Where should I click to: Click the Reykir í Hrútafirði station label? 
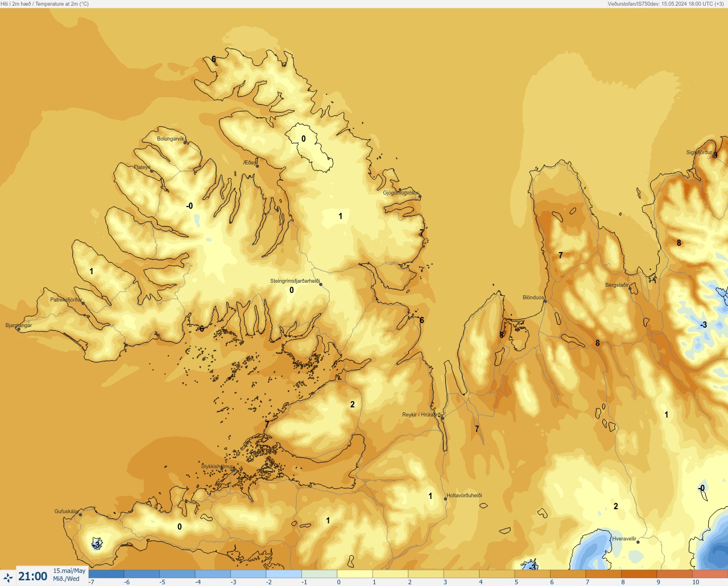point(421,415)
